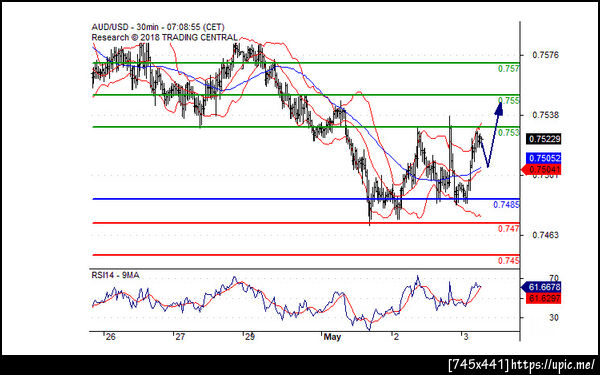Select the green 0.753 resistance label
Screen dimensions: 600x375
(x=509, y=133)
